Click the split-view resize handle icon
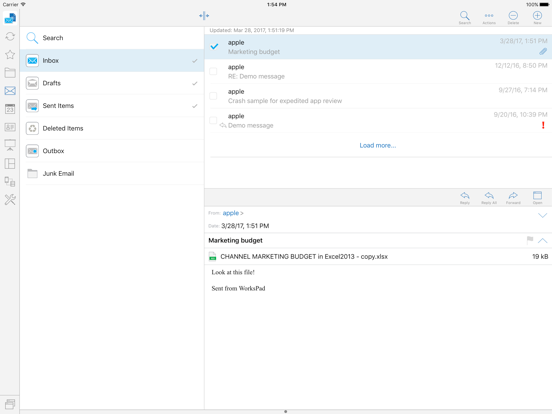The width and height of the screenshot is (552, 414). (x=204, y=15)
